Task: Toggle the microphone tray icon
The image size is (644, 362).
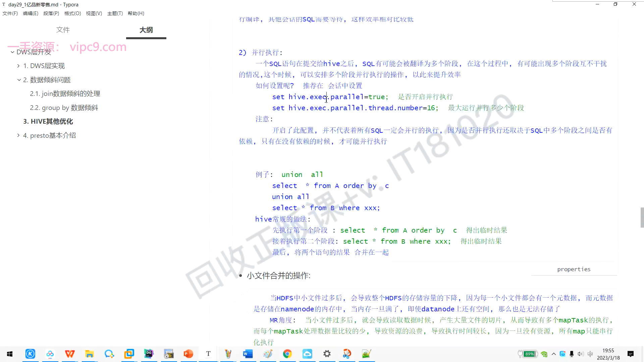Action: 572,354
